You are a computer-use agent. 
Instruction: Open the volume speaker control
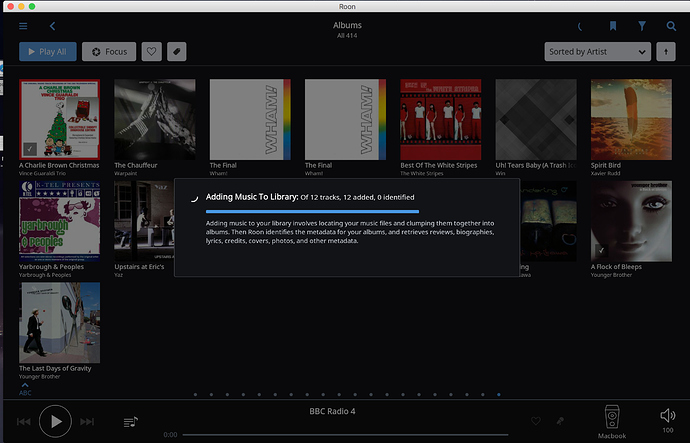[668, 415]
